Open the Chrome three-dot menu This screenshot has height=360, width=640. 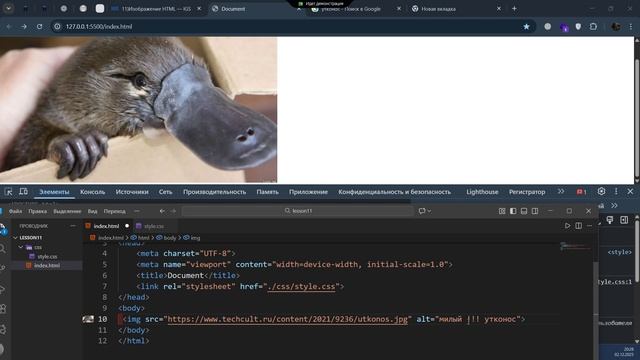click(x=631, y=27)
